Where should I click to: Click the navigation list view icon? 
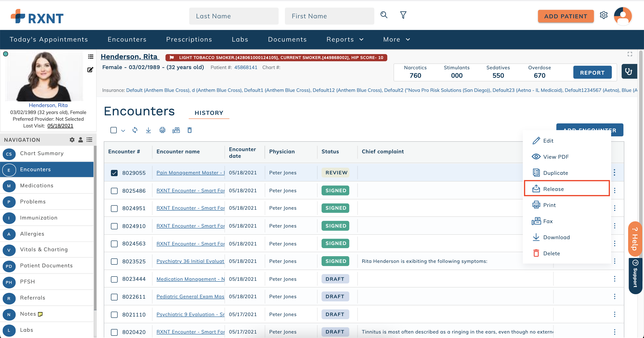click(x=89, y=140)
